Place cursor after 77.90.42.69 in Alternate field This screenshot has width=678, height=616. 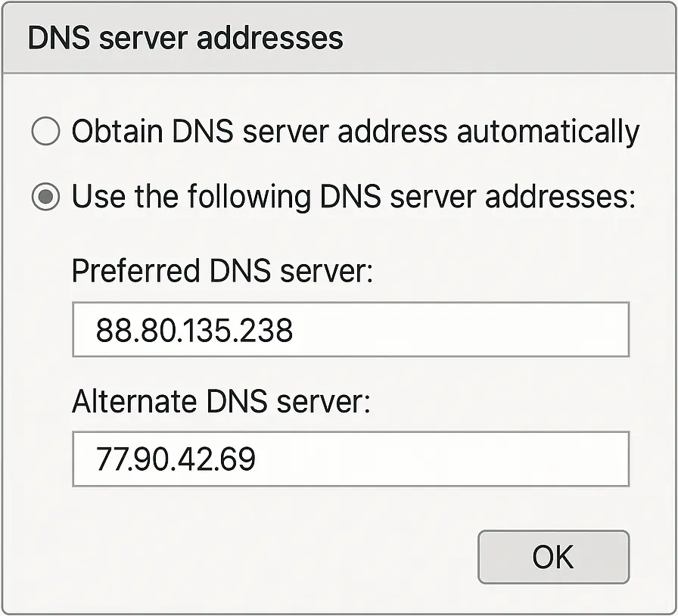pyautogui.click(x=258, y=459)
